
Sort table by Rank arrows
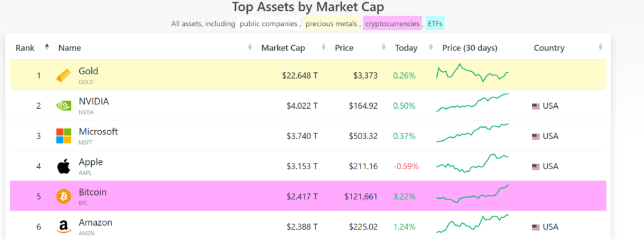47,47
